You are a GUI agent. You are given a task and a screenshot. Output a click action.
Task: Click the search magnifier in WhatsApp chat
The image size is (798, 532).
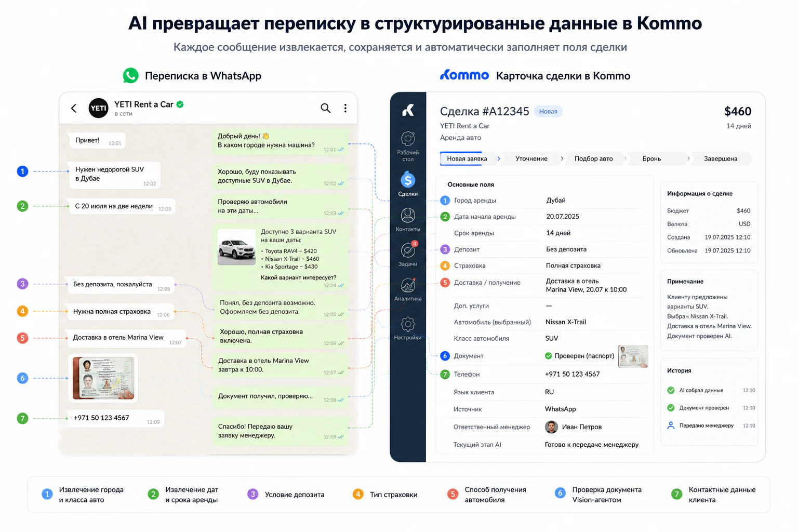(326, 108)
